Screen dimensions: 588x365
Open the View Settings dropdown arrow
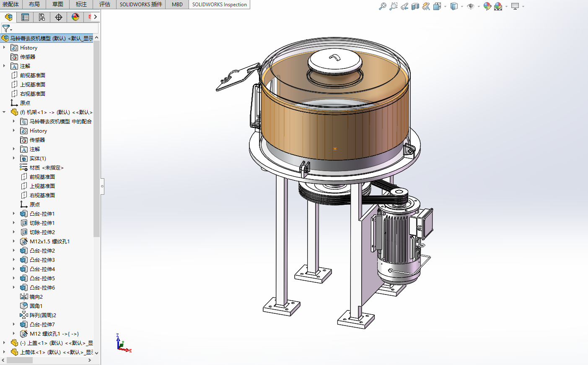pyautogui.click(x=523, y=6)
